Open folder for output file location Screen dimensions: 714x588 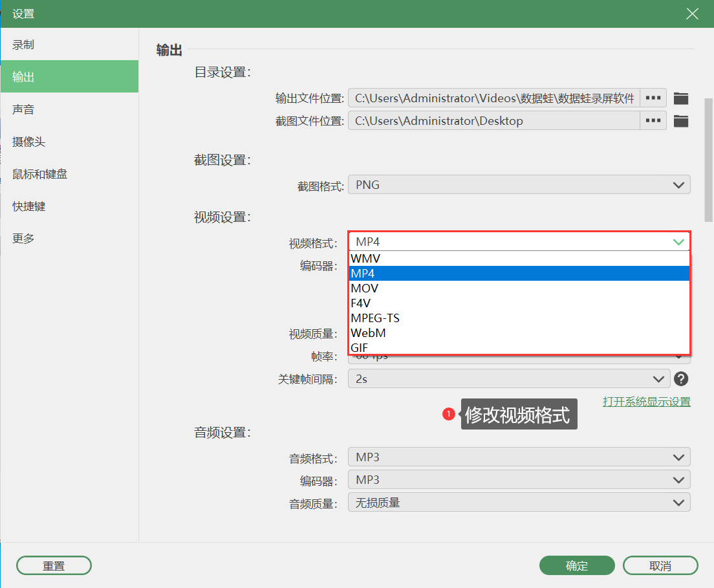pyautogui.click(x=681, y=98)
